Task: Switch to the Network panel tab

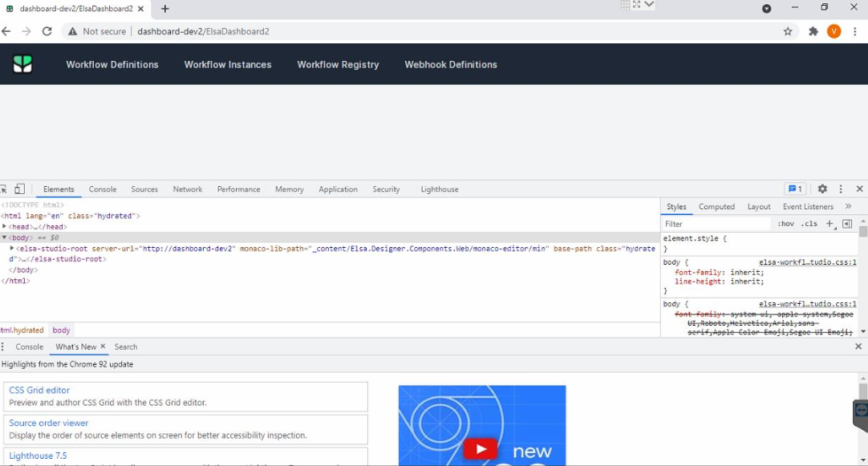Action: pos(188,189)
